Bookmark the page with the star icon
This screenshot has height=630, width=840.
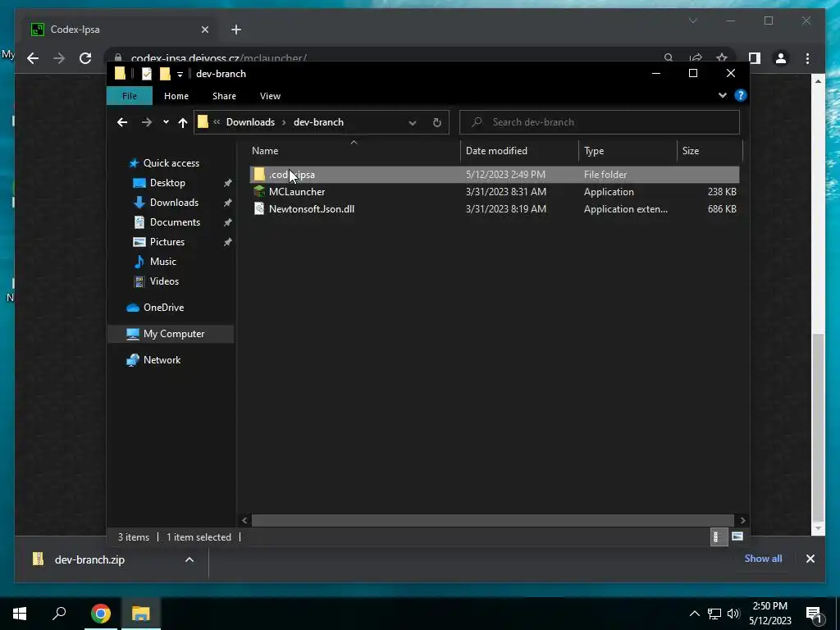point(722,57)
